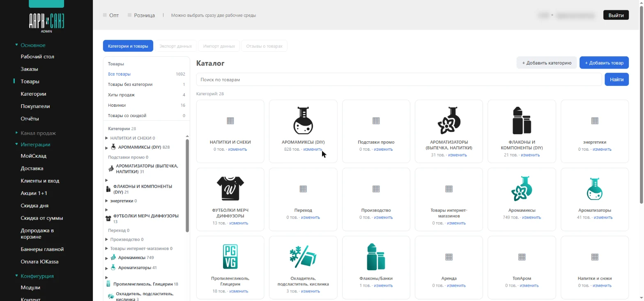Viewport: 644px width, 301px height.
Task: Click the Добавить категорию button
Action: point(547,63)
